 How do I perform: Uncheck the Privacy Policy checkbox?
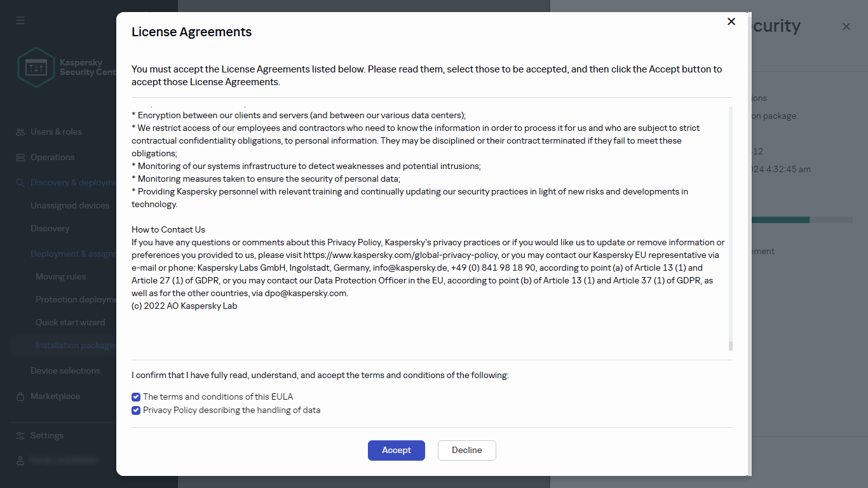click(135, 410)
